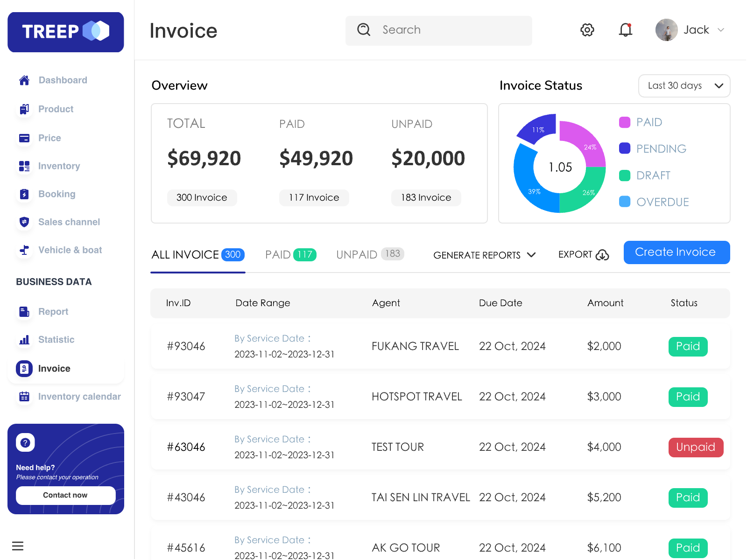Image resolution: width=747 pixels, height=560 pixels.
Task: Open the hamburger menu icon
Action: [18, 546]
